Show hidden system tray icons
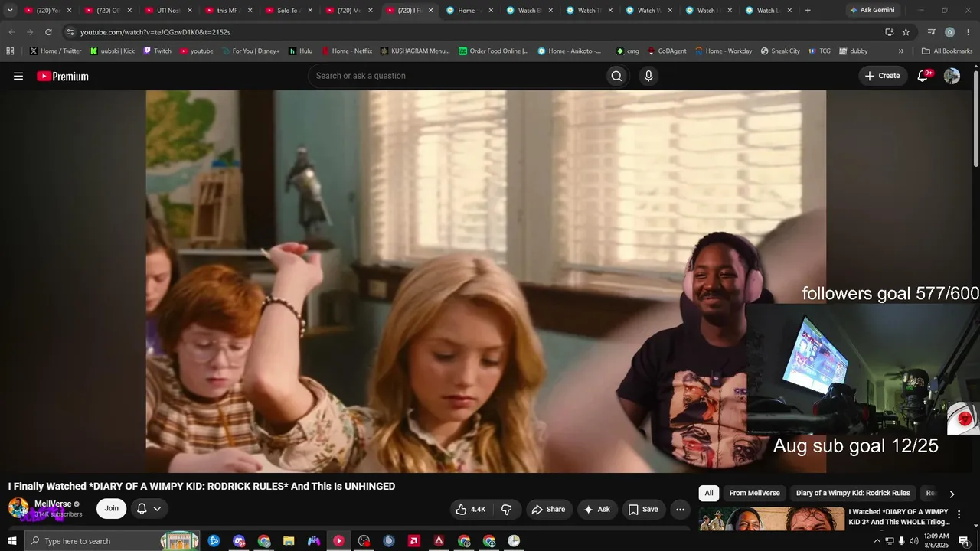This screenshot has width=980, height=551. (877, 541)
